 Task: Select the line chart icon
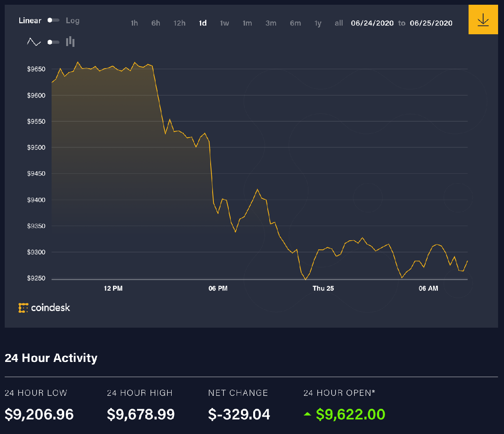click(34, 42)
